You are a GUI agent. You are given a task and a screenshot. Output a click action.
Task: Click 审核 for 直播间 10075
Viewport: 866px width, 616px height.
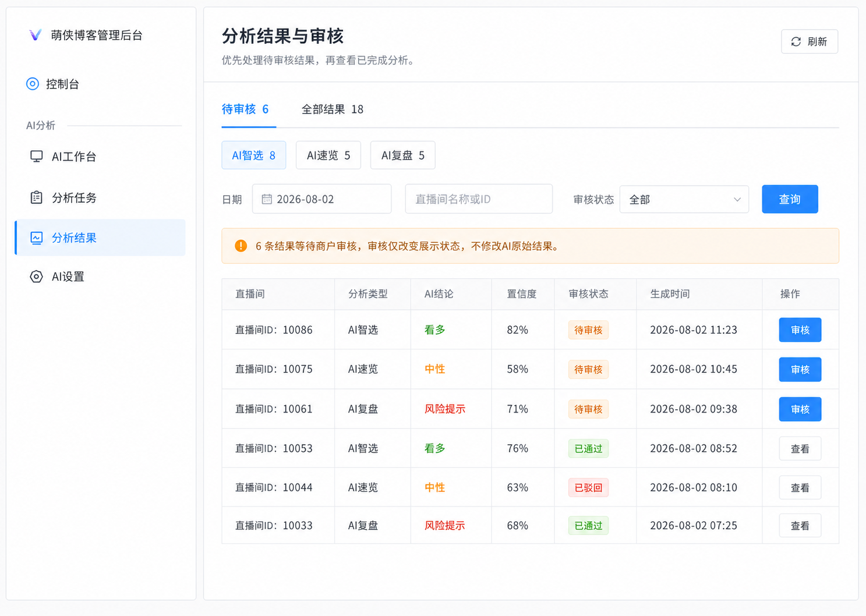click(800, 370)
